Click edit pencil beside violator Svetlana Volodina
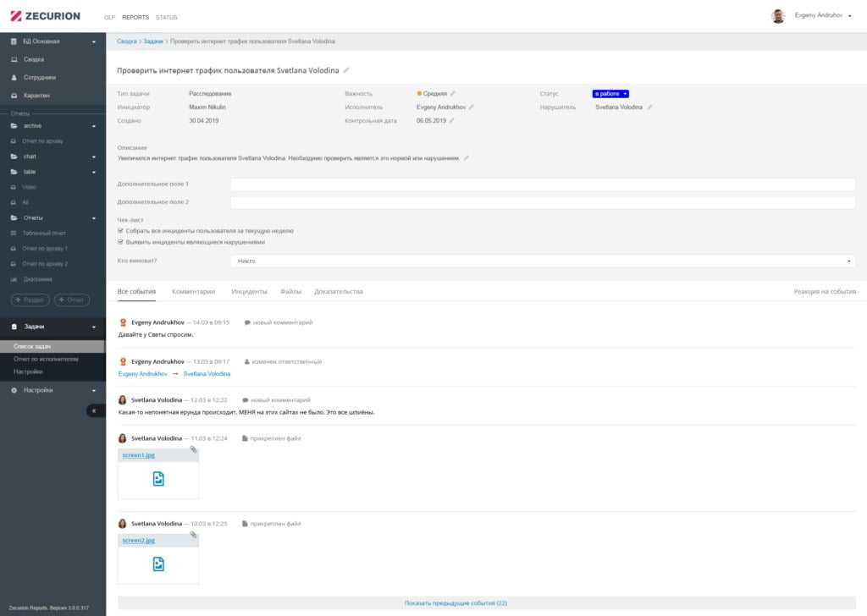Screen dimensions: 867x616 coord(650,107)
